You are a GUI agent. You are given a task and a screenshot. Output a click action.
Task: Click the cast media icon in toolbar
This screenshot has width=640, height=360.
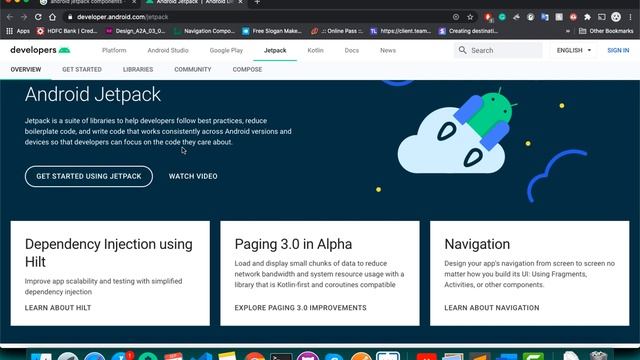tap(601, 17)
